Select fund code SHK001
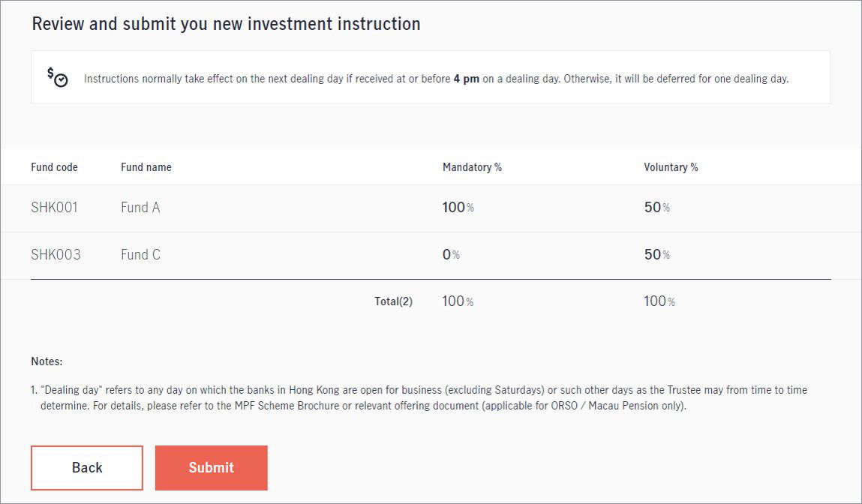The width and height of the screenshot is (862, 504). click(x=55, y=207)
